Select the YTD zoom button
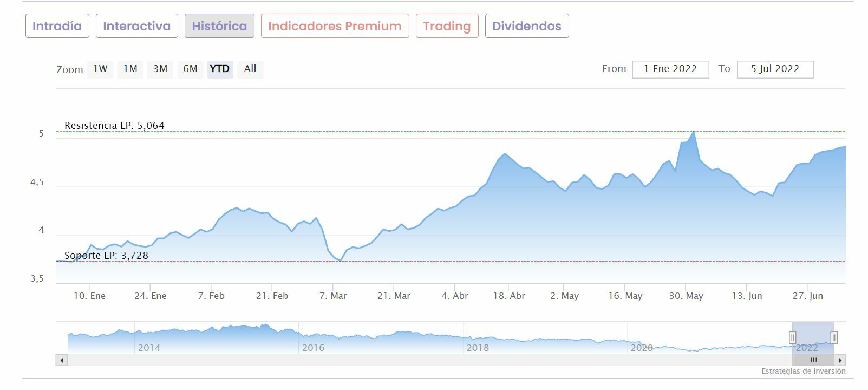The width and height of the screenshot is (868, 390). [220, 69]
